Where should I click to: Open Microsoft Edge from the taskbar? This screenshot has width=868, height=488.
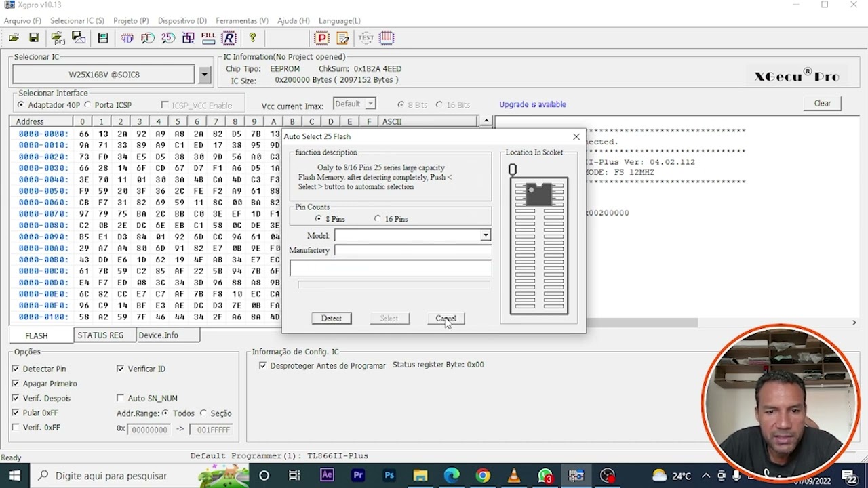click(x=452, y=475)
